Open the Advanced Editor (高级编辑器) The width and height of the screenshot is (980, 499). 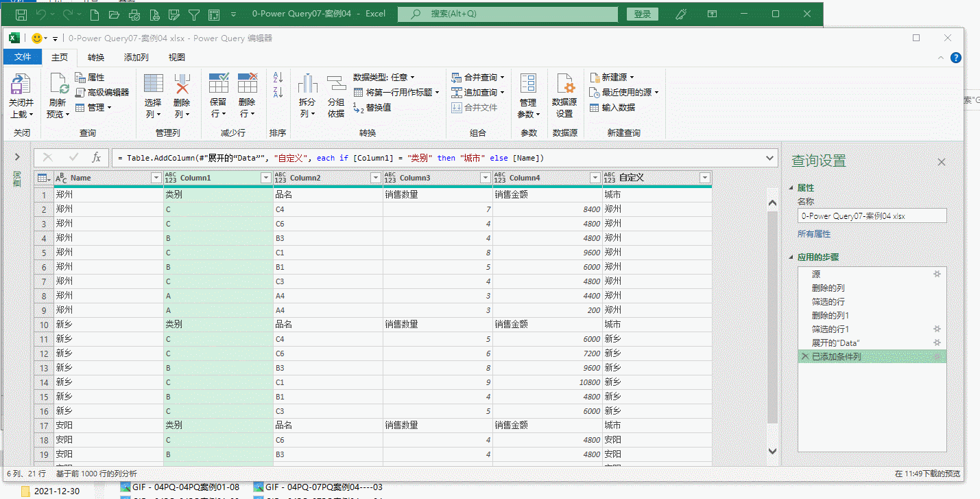click(x=101, y=93)
